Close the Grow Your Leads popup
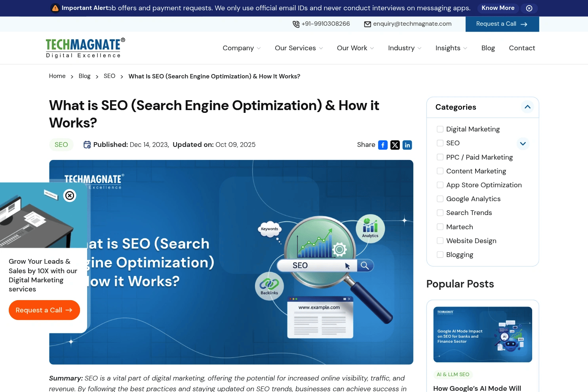 (70, 196)
